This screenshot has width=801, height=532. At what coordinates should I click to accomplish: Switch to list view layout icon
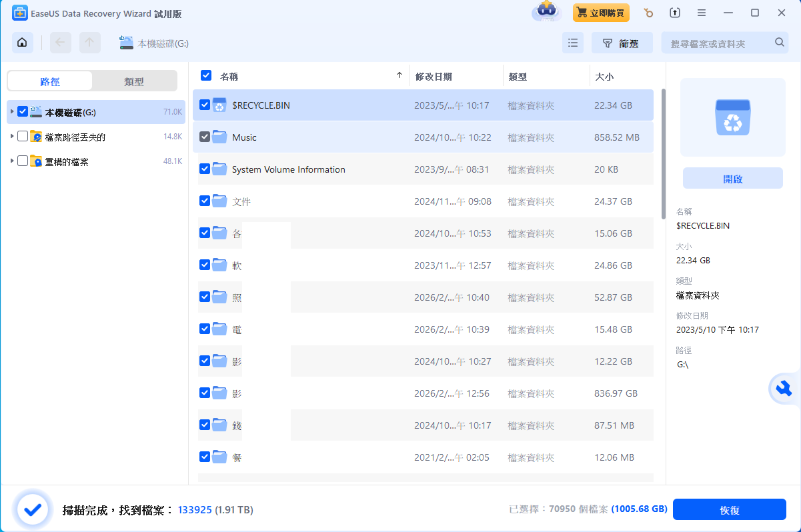(572, 42)
